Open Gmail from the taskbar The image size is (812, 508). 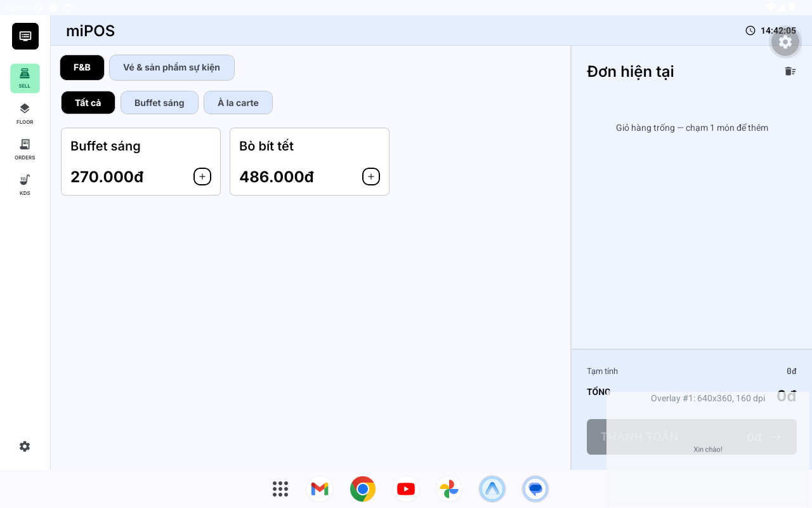[320, 489]
